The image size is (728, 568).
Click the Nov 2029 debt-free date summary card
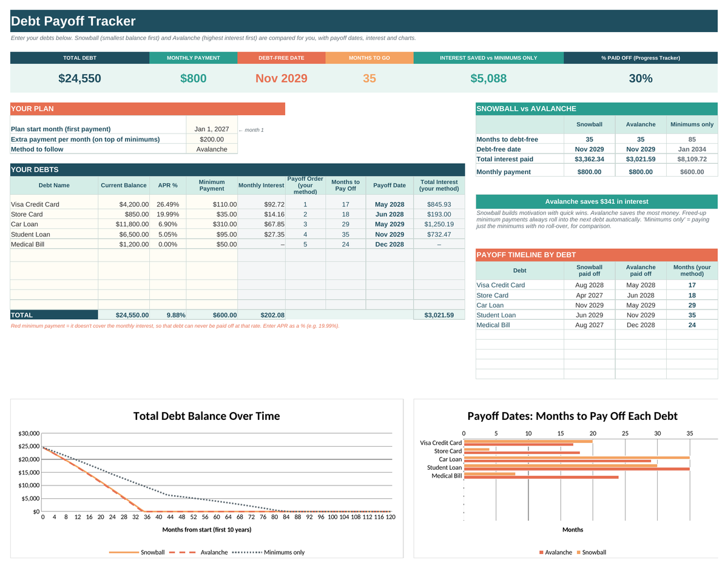pos(281,78)
